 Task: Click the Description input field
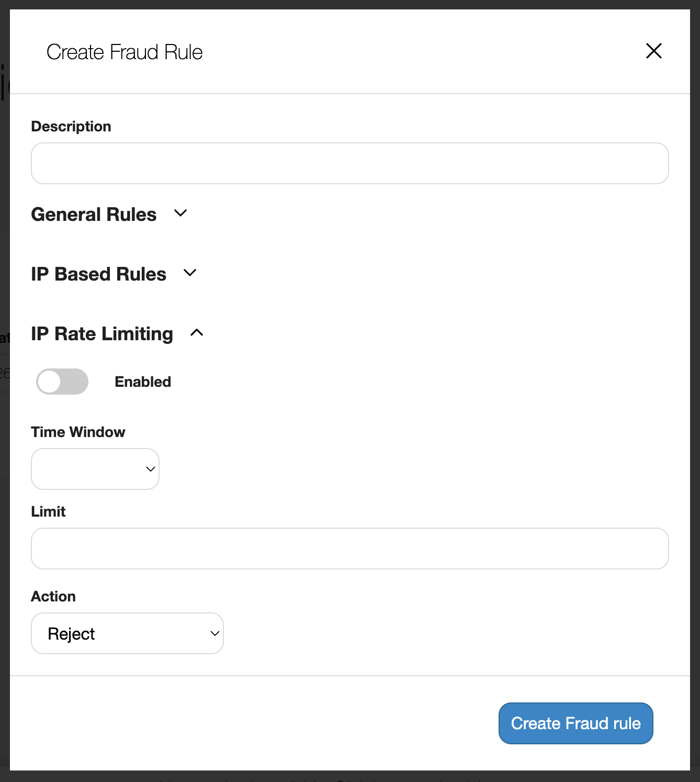[x=349, y=163]
